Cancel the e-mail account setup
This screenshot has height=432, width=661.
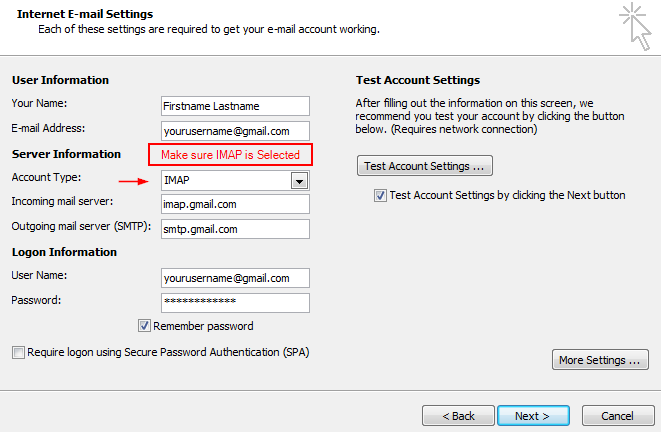(618, 416)
